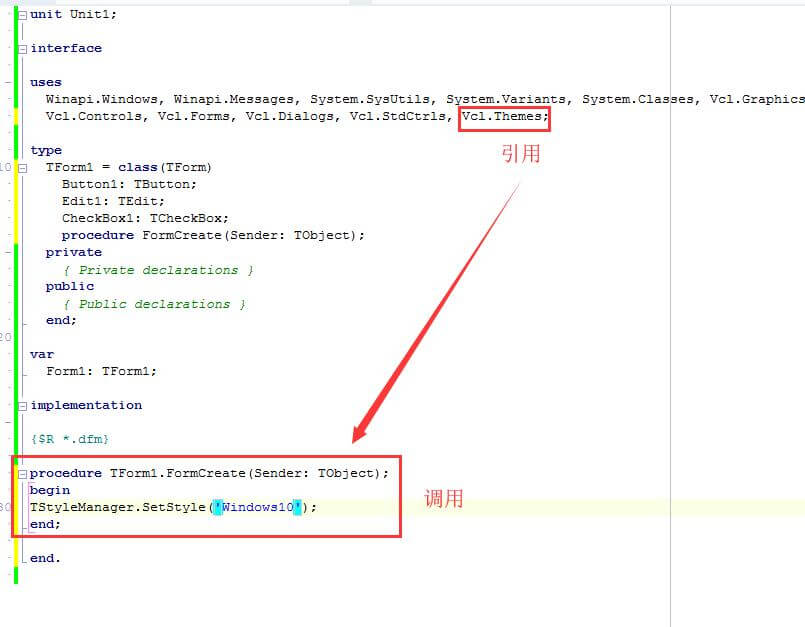Click the final 'end.' statement

(45, 558)
